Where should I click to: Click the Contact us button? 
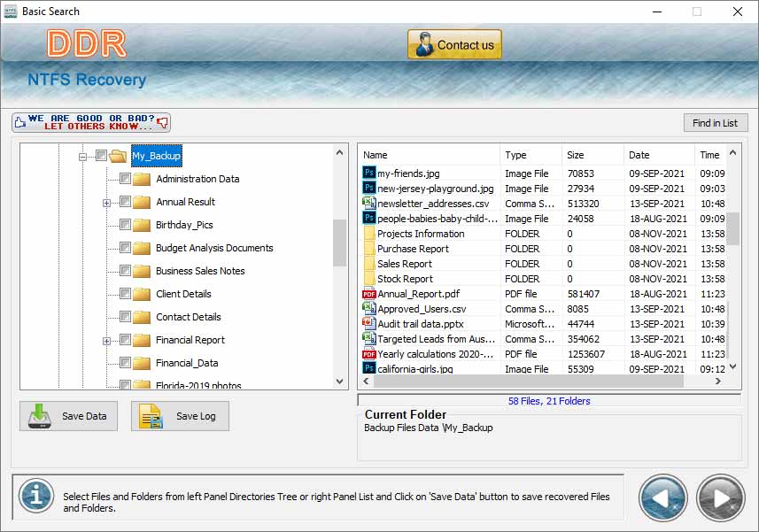454,44
